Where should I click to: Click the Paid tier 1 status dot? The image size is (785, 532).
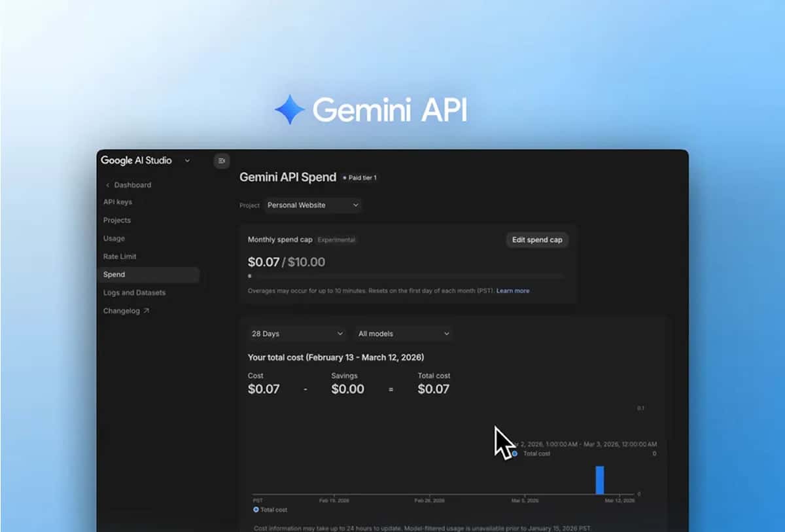345,177
